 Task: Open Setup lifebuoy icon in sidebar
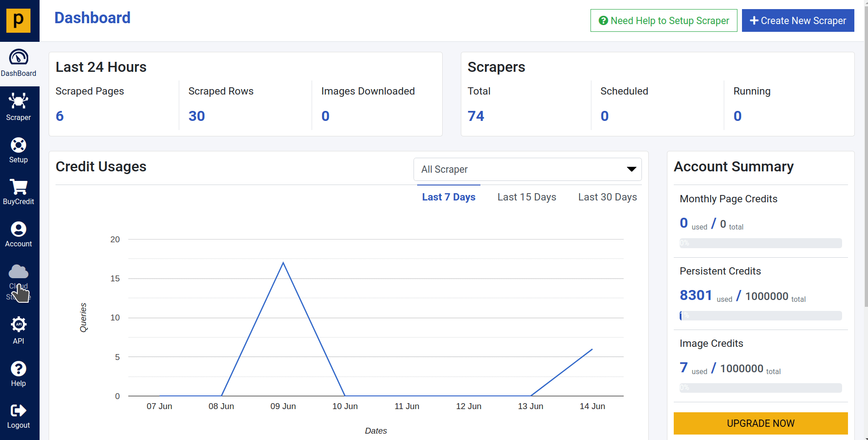(x=19, y=145)
